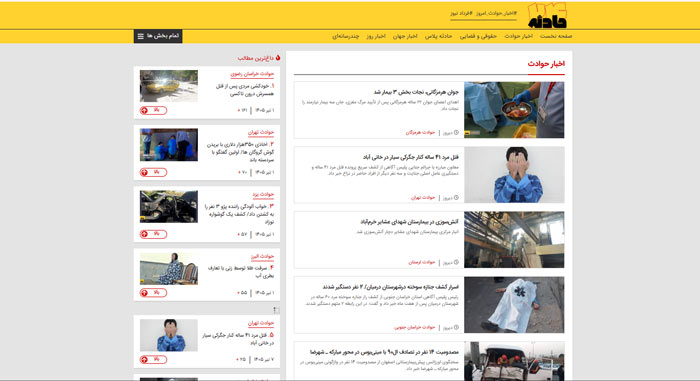Open the حادثه site logo

point(547,15)
